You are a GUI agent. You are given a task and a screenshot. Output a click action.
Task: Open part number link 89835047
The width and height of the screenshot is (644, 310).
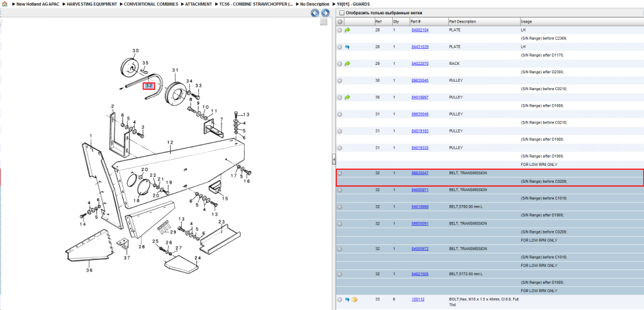coord(420,173)
